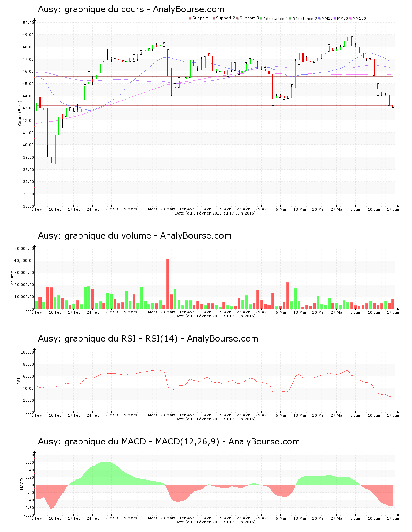Click the 30,000.00 value on the volume axis
Screen dimensions: 412x532
[24, 273]
